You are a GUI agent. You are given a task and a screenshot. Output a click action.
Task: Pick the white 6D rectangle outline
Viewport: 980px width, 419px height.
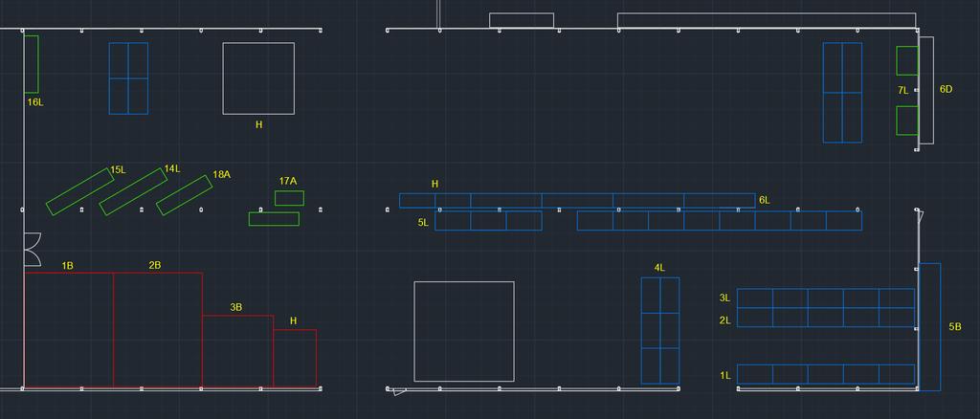coord(926,90)
